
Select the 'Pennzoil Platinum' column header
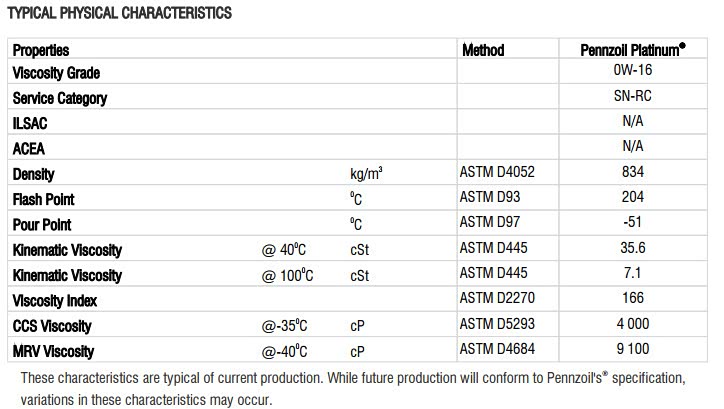[x=632, y=49]
